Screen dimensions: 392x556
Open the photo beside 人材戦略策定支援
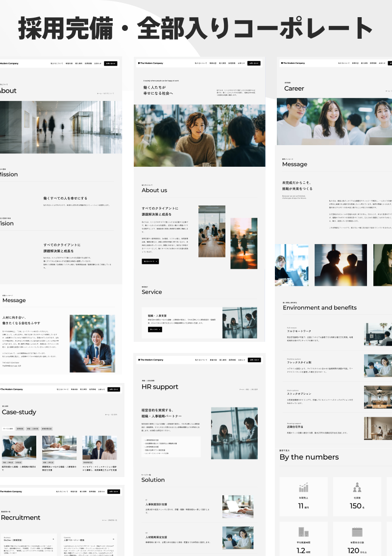pyautogui.click(x=238, y=537)
